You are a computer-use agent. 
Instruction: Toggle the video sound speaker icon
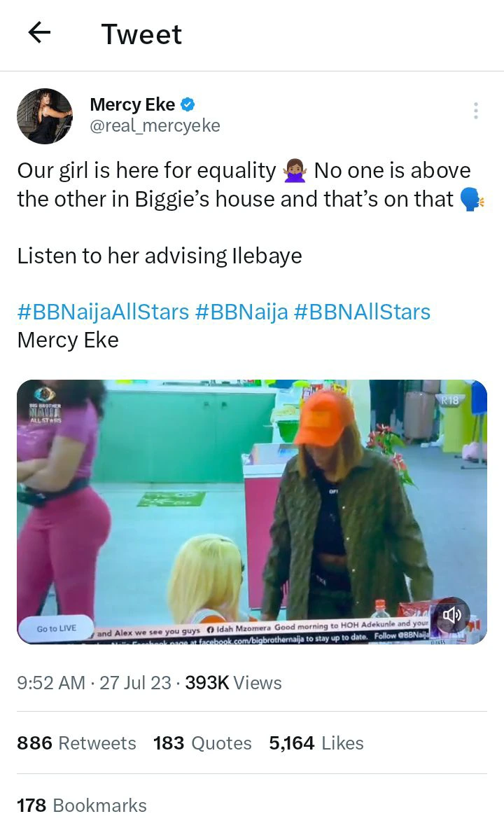point(451,616)
